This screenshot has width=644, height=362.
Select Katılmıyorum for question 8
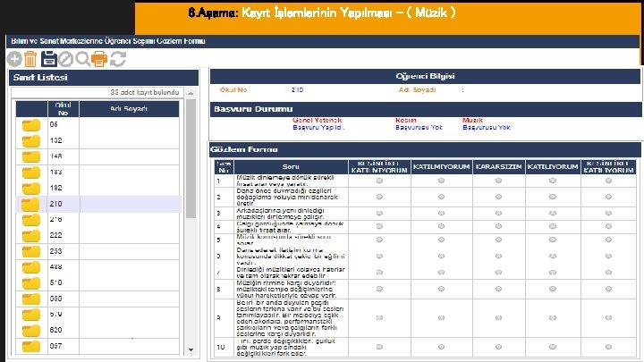click(x=441, y=289)
